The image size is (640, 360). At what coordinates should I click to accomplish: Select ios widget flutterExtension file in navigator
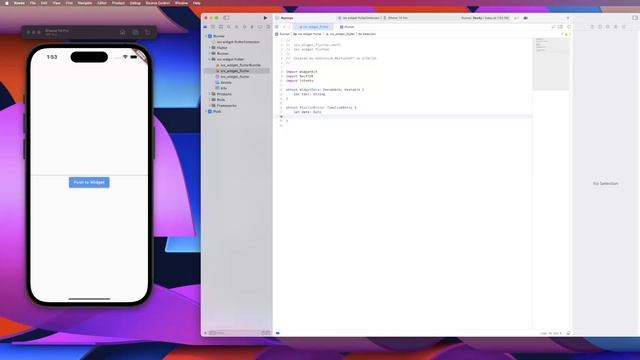click(238, 42)
